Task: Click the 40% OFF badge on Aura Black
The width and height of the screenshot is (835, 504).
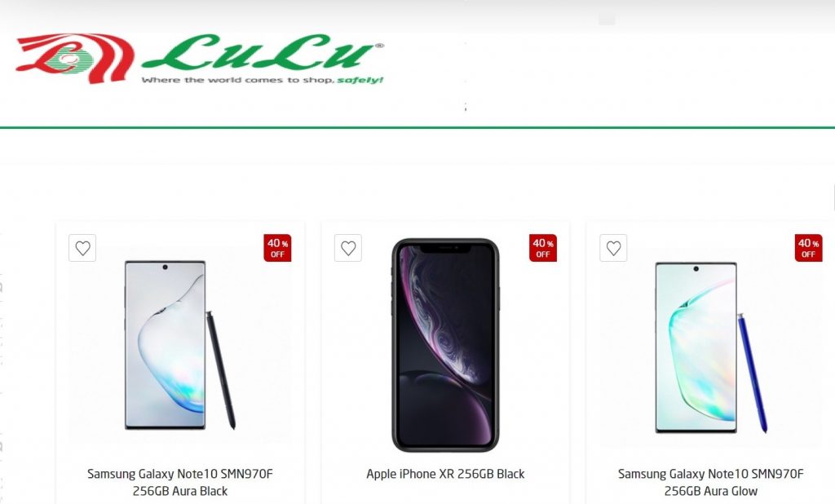Action: click(x=277, y=248)
